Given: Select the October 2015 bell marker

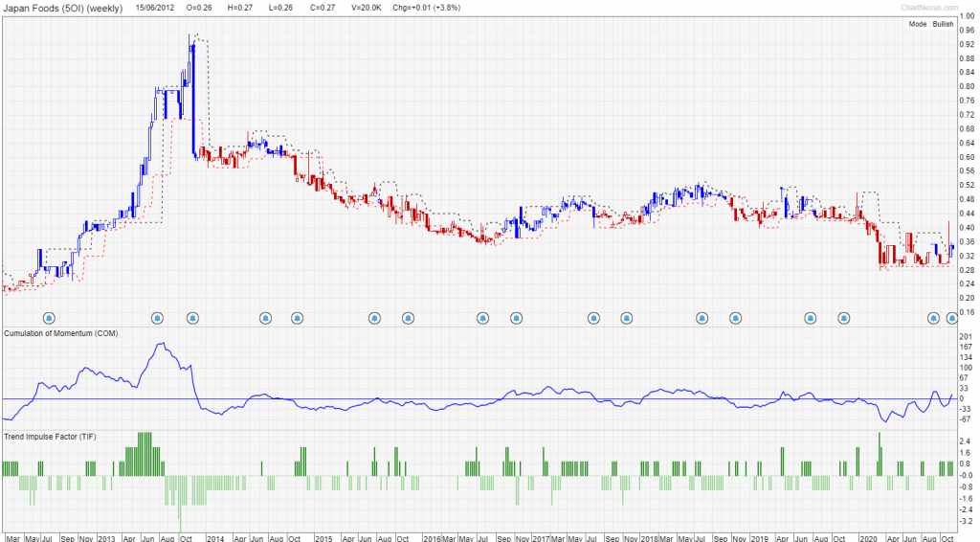Looking at the screenshot, I should (x=408, y=318).
